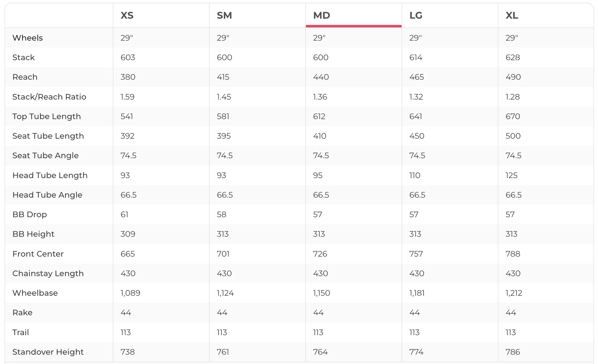This screenshot has width=598, height=364.
Task: Click the SM front center value 701
Action: coord(223,254)
